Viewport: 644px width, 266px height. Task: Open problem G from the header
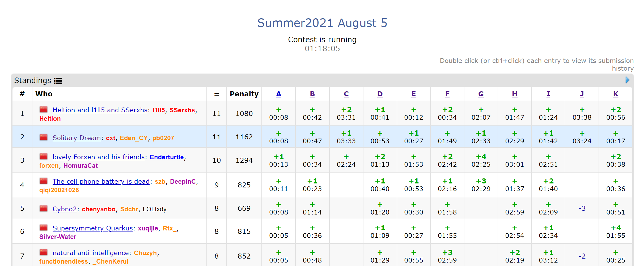point(481,94)
